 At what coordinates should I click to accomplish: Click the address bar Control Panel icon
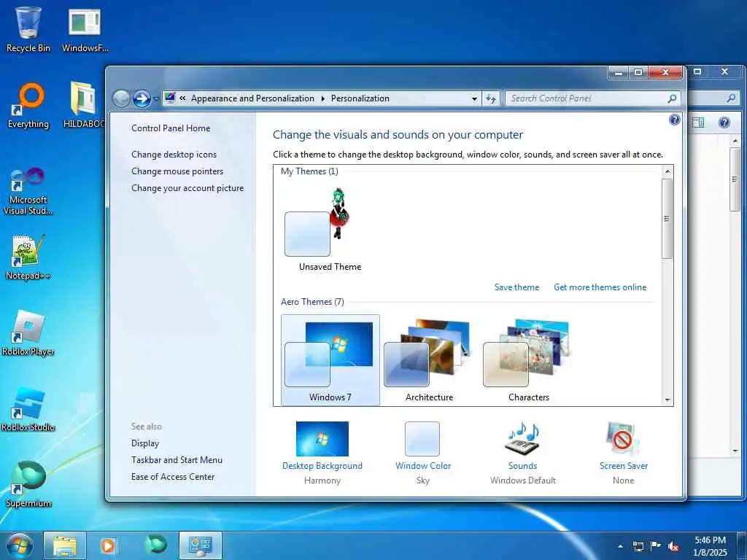click(169, 98)
